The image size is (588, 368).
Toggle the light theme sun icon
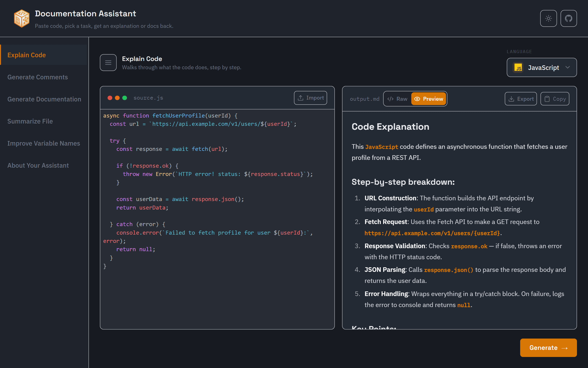coord(548,18)
